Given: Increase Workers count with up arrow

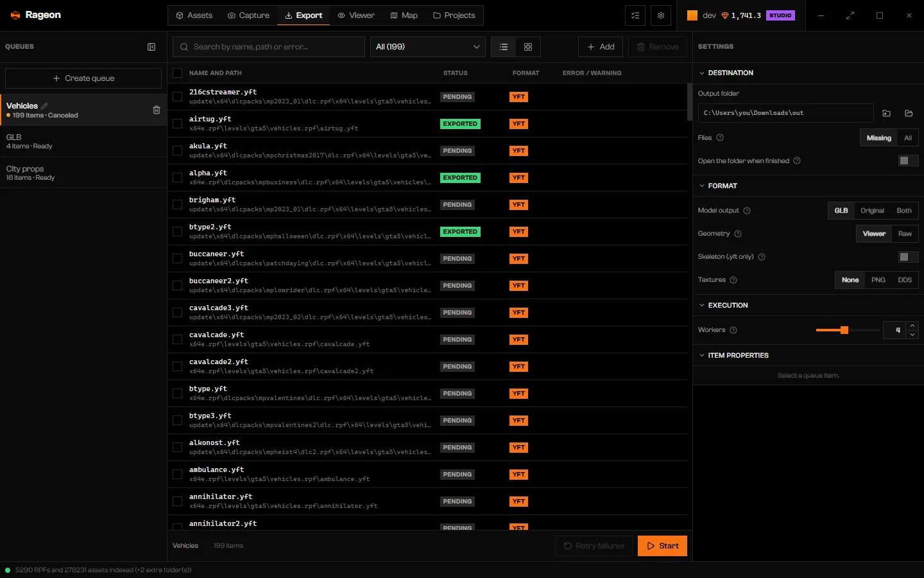Looking at the screenshot, I should pyautogui.click(x=912, y=326).
